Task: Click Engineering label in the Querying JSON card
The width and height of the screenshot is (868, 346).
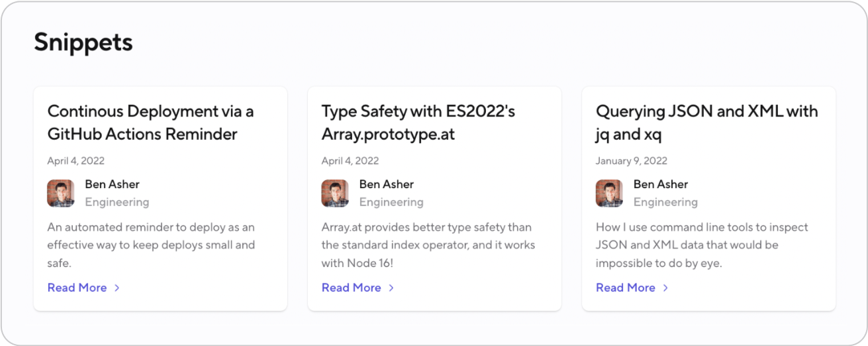Action: tap(665, 202)
